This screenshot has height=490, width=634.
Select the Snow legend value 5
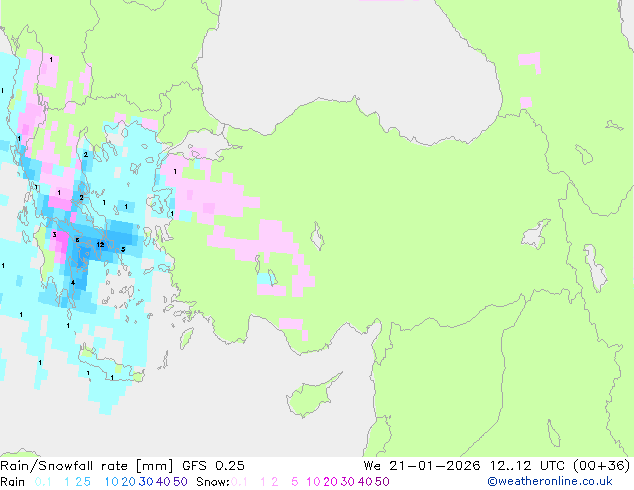(x=295, y=482)
